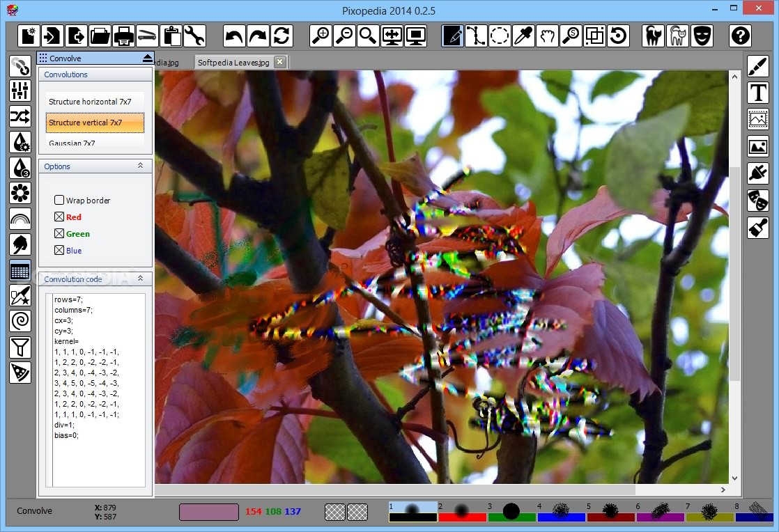Viewport: 779px width, 532px height.
Task: Collapse the Options section
Action: [x=141, y=166]
